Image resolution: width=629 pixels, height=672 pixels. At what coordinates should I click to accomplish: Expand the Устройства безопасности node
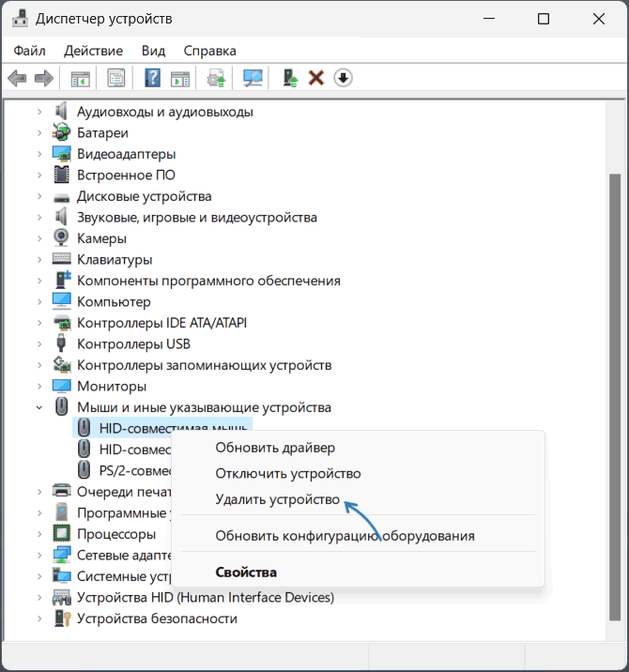click(x=39, y=619)
